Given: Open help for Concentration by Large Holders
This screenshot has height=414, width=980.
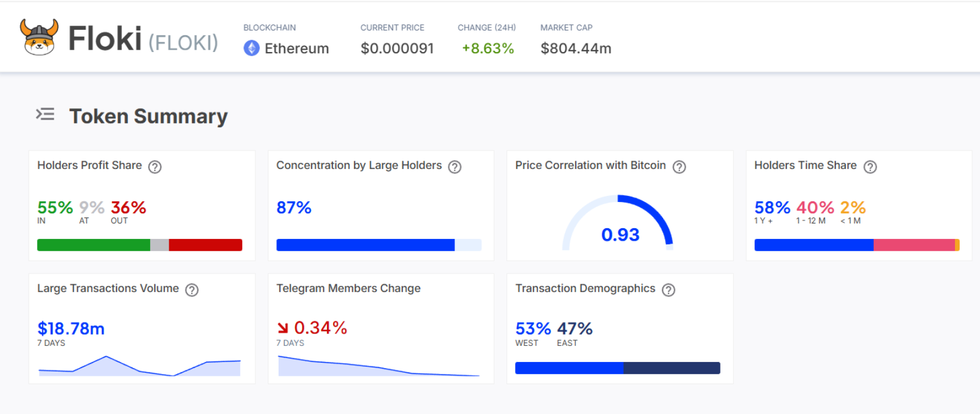Looking at the screenshot, I should pos(455,167).
